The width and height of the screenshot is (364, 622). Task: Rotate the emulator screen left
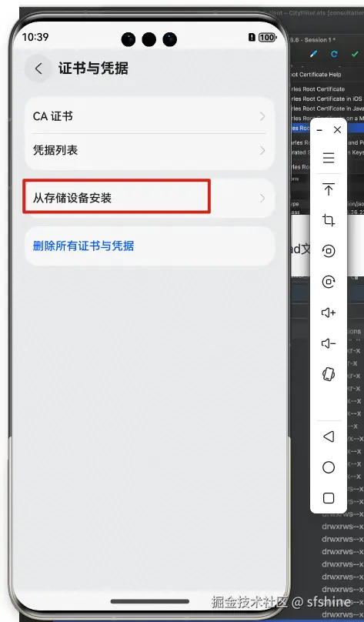pos(329,251)
